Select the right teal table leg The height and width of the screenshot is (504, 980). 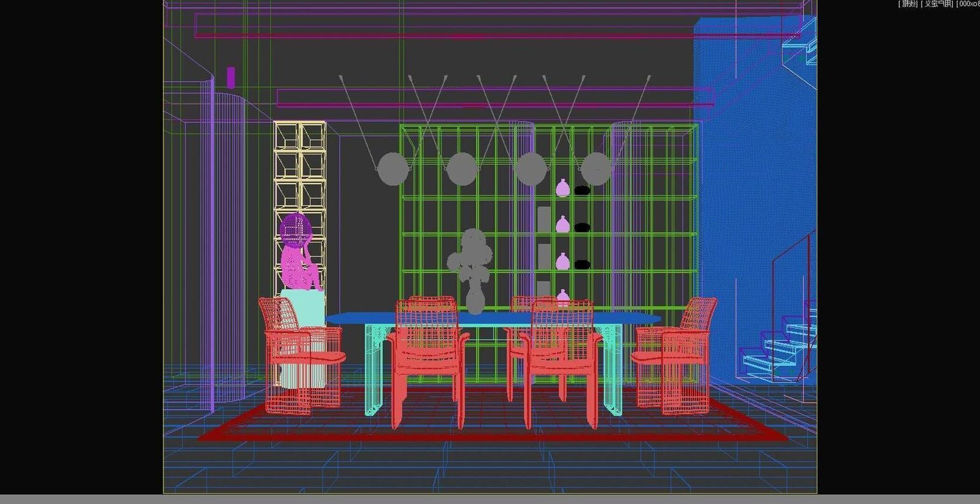click(613, 370)
